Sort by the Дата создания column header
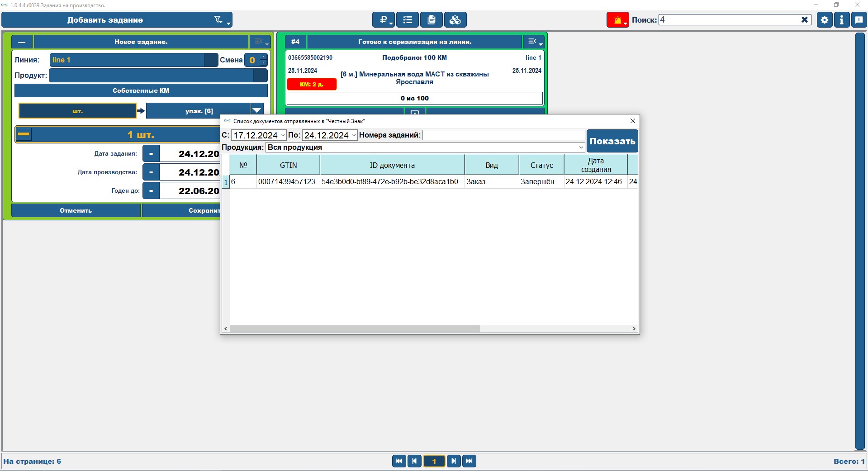 596,165
